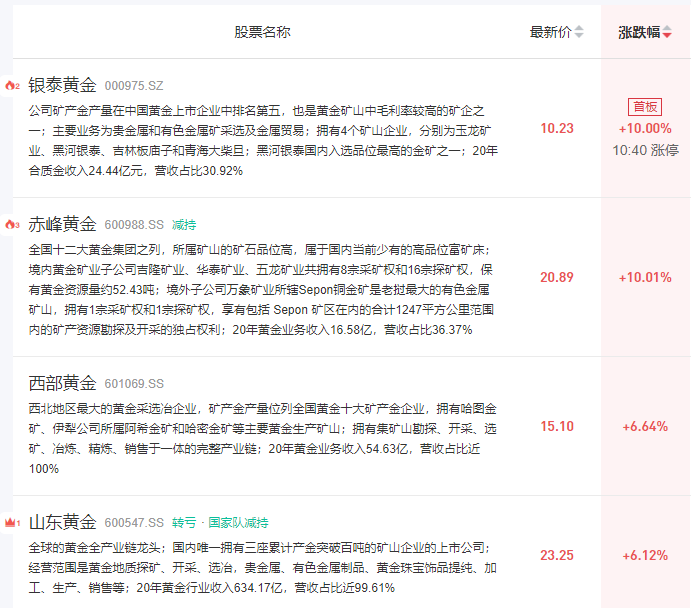Click the flame rank icon beside 银泰黄金
The width and height of the screenshot is (691, 608).
tap(12, 85)
